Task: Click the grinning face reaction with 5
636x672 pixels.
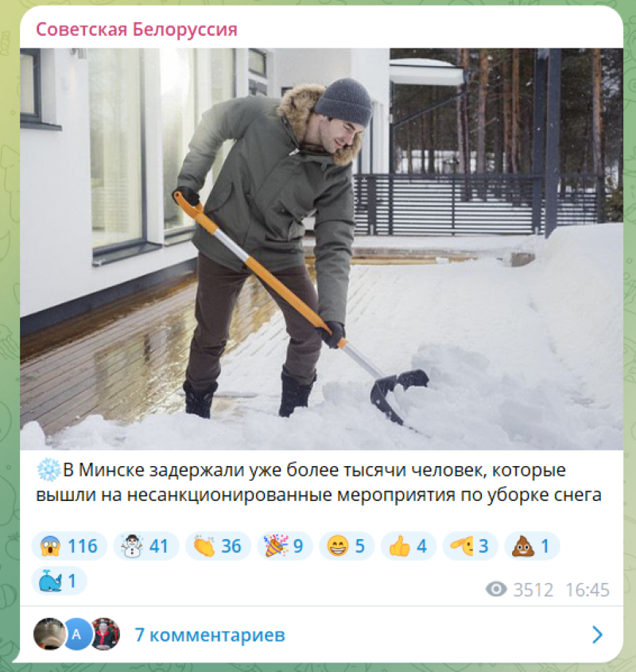Action: [347, 546]
